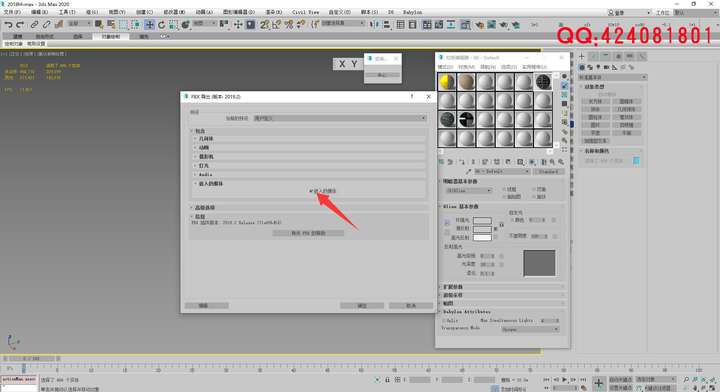Switch to the 对象绘制 ribbon tab

pyautogui.click(x=111, y=36)
